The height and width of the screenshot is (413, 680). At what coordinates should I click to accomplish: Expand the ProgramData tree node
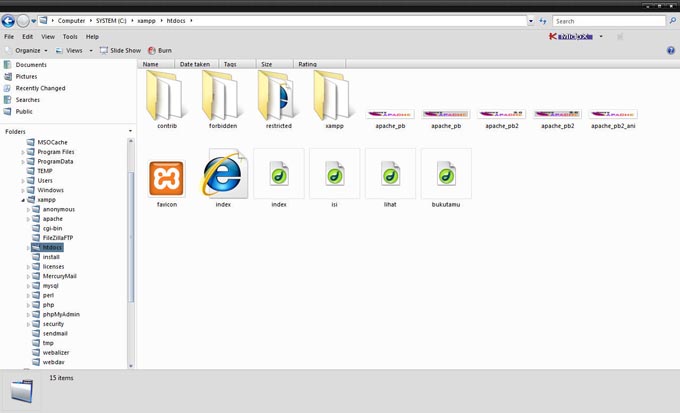coord(23,162)
